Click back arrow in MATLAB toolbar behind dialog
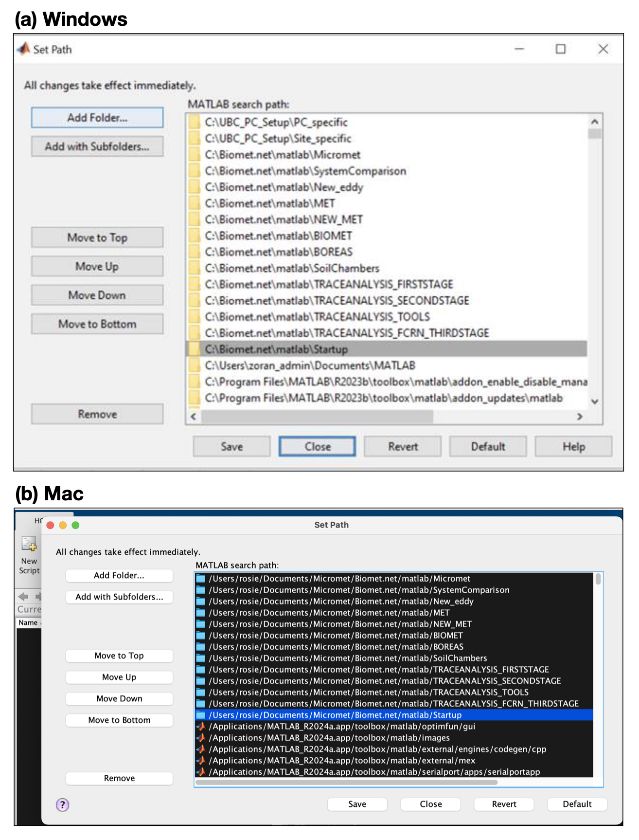The image size is (639, 840). pyautogui.click(x=23, y=596)
